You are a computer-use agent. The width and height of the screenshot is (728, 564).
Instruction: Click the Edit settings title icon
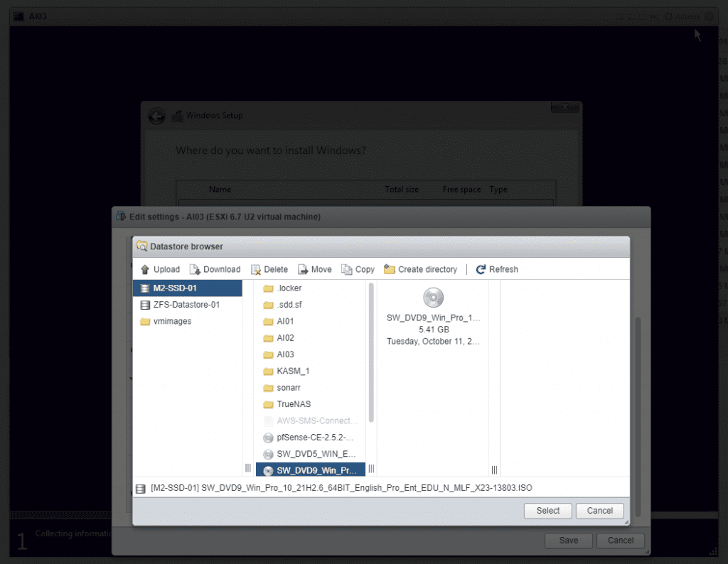coord(121,216)
